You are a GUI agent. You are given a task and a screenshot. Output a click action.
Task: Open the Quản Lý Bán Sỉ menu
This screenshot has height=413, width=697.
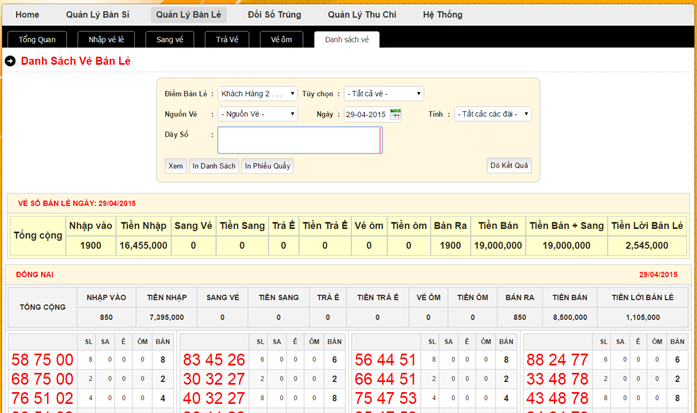click(98, 15)
